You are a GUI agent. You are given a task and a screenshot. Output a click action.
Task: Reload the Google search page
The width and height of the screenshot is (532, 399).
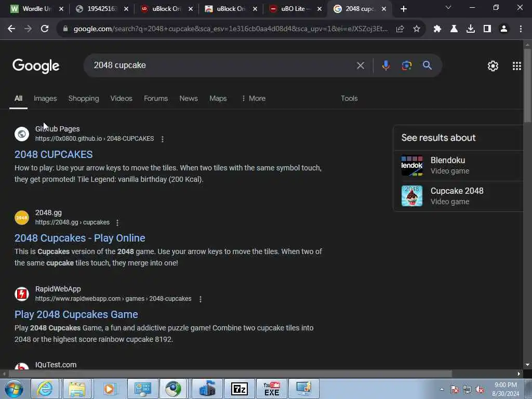45,29
